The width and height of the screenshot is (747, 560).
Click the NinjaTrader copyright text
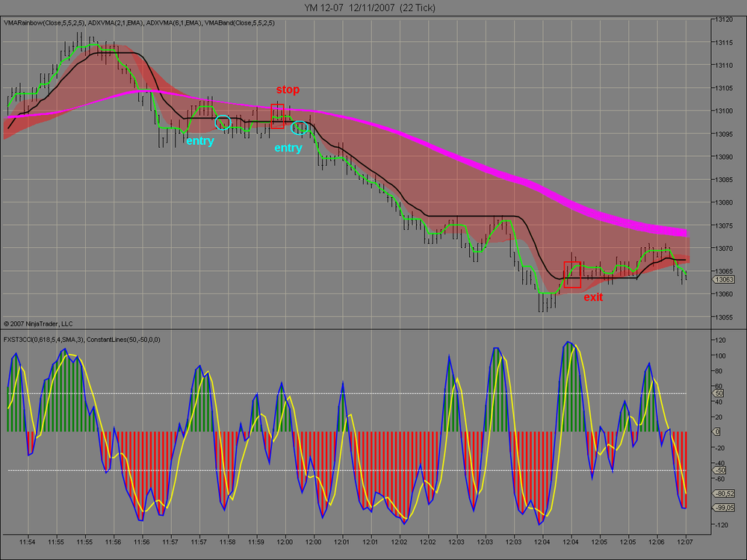pos(38,324)
